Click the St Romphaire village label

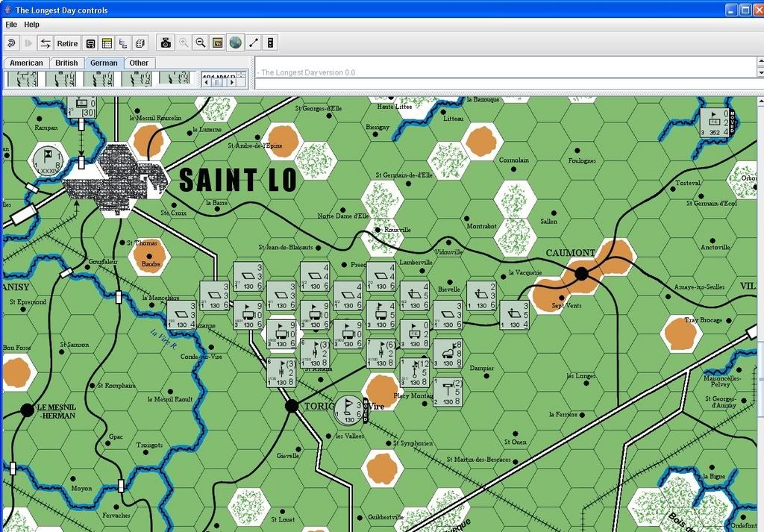click(x=116, y=386)
